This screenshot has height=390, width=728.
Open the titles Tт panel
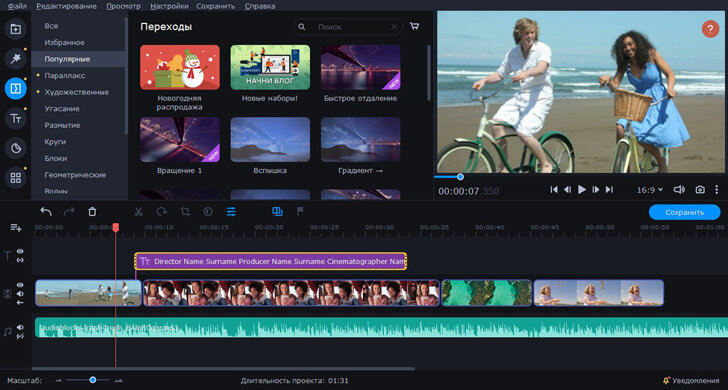click(15, 119)
